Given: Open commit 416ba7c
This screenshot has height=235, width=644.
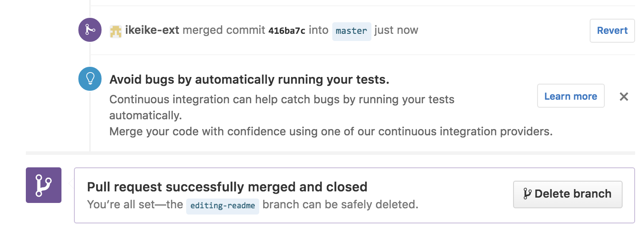Looking at the screenshot, I should (287, 31).
